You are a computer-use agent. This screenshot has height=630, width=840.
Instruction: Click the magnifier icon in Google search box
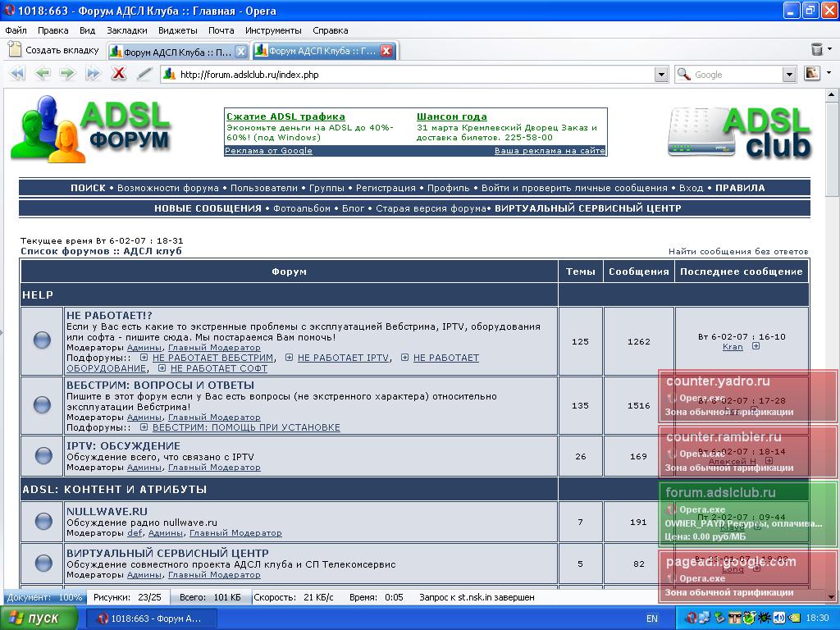[683, 74]
